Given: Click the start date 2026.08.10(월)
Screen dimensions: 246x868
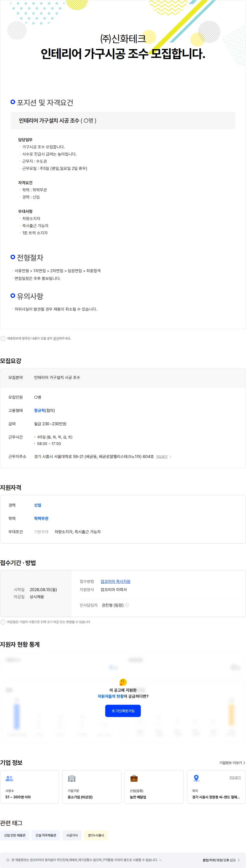Looking at the screenshot, I should coord(43,589).
